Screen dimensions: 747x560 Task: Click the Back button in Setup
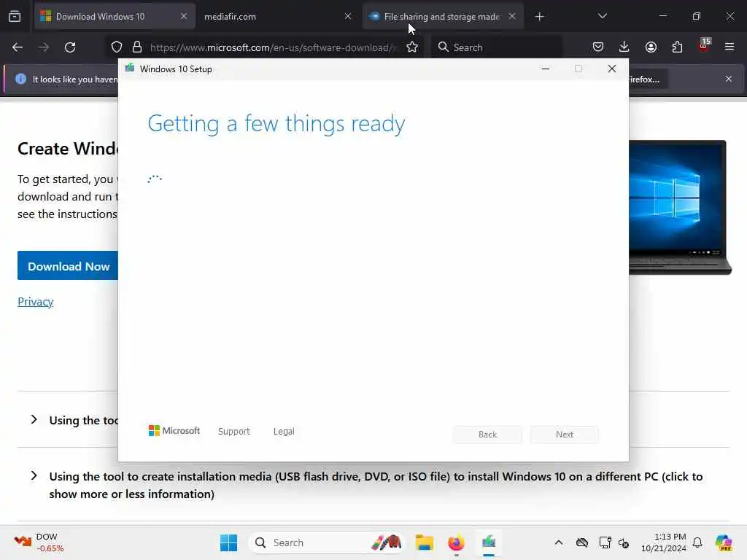pyautogui.click(x=487, y=435)
